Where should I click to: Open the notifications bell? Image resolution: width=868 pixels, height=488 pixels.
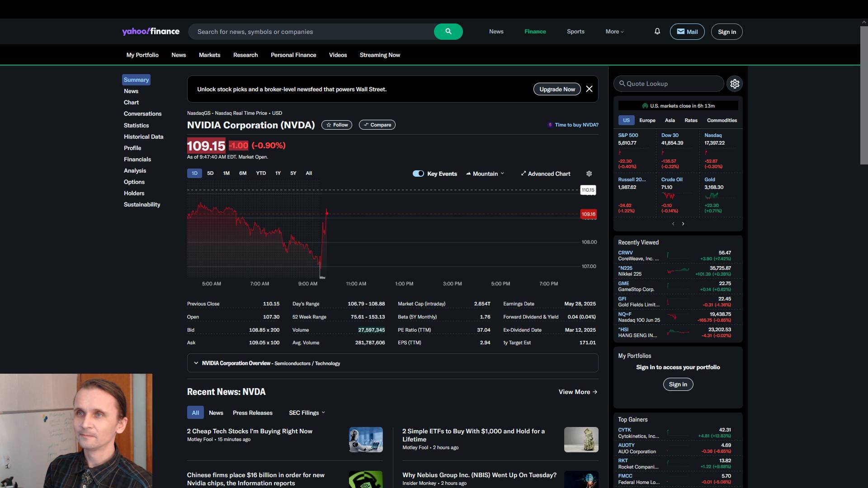pos(657,32)
